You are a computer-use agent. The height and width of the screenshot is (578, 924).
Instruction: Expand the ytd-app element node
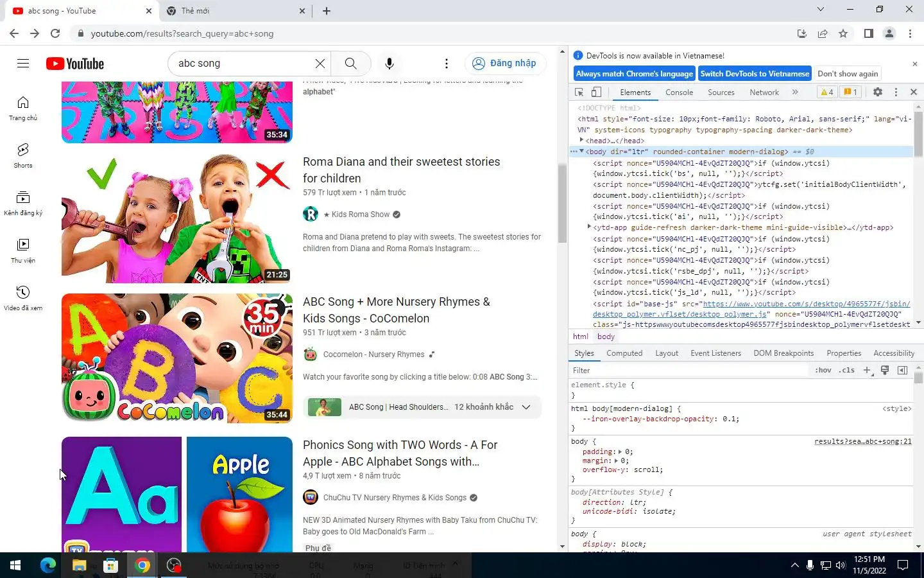(x=589, y=227)
